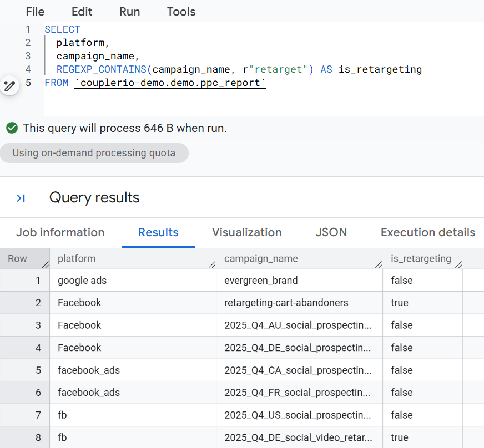Viewport: 484px width, 448px height.
Task: Select the 'retargeting-cart-abandoners' cell
Action: coord(300,303)
